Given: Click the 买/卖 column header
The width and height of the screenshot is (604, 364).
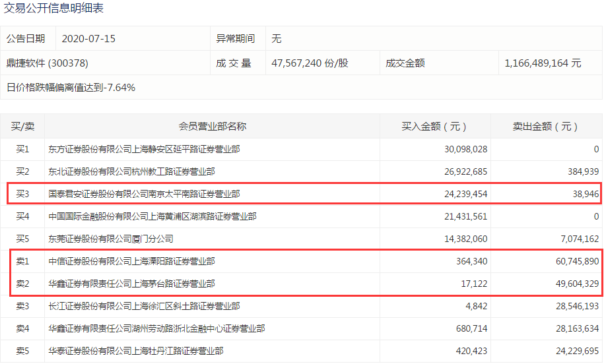Looking at the screenshot, I should (22, 126).
